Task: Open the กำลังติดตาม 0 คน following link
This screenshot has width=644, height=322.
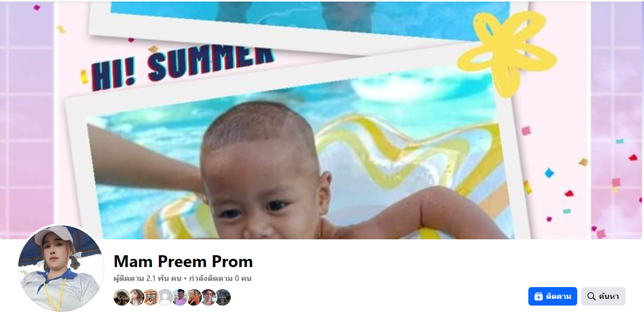Action: pos(220,278)
